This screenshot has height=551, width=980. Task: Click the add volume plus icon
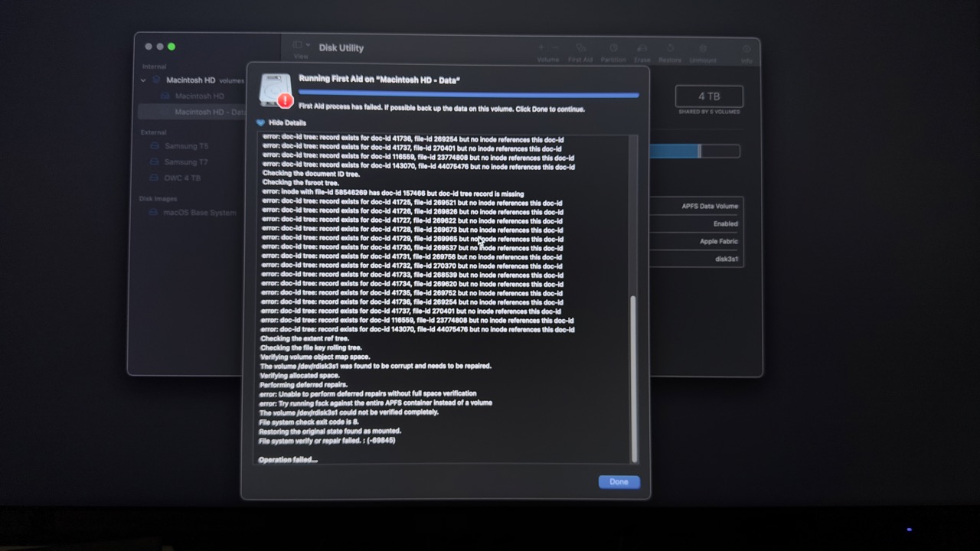[x=541, y=48]
